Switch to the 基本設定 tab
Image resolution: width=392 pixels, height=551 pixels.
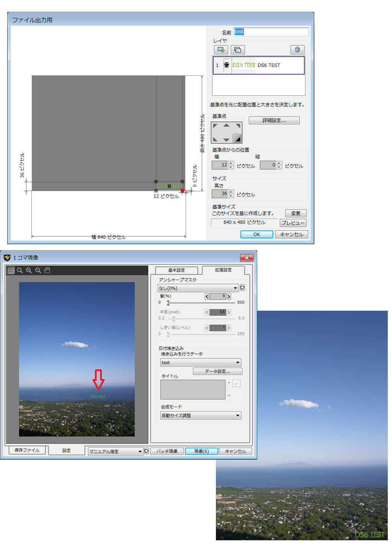176,270
